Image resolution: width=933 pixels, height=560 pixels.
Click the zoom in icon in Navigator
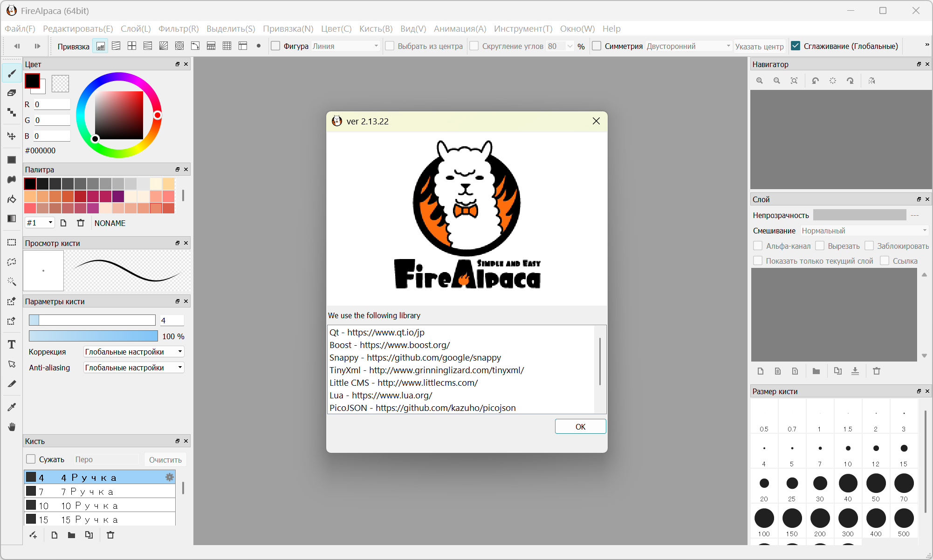(760, 81)
